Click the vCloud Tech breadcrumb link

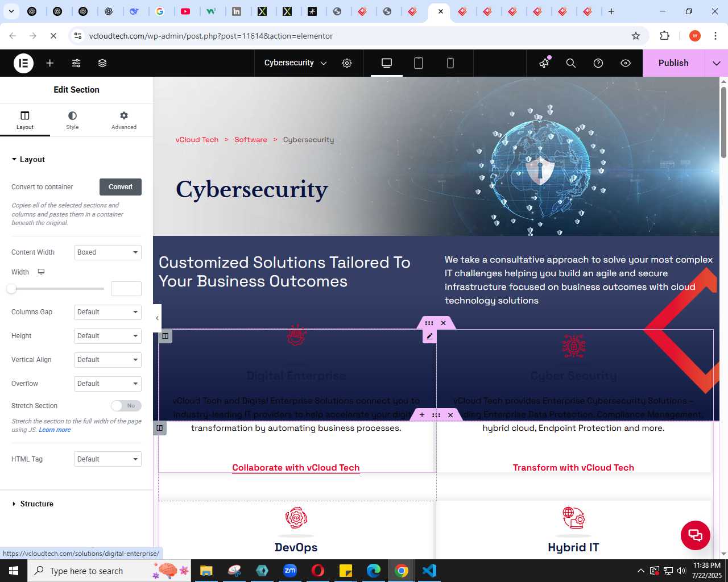click(197, 140)
